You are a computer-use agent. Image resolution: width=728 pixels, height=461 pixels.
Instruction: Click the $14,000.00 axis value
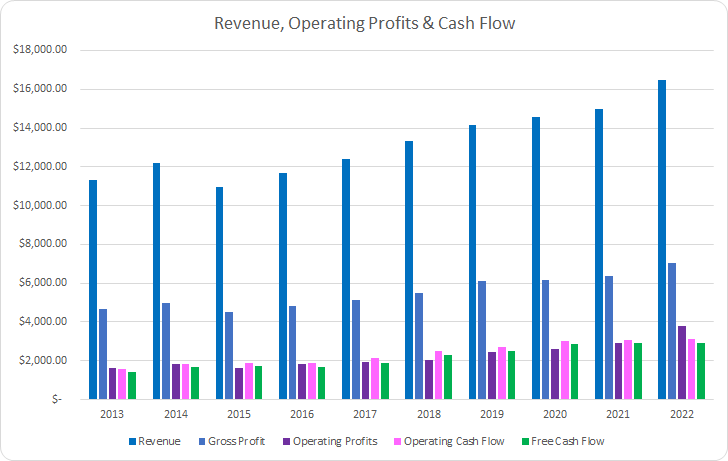coord(40,128)
